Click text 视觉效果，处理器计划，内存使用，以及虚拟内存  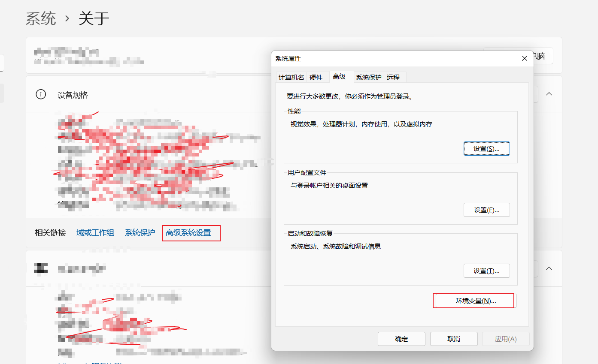pos(361,124)
